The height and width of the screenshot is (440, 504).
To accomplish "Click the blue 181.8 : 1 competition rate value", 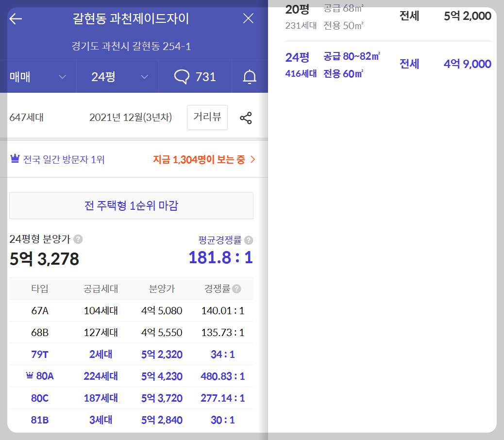I will pyautogui.click(x=220, y=258).
